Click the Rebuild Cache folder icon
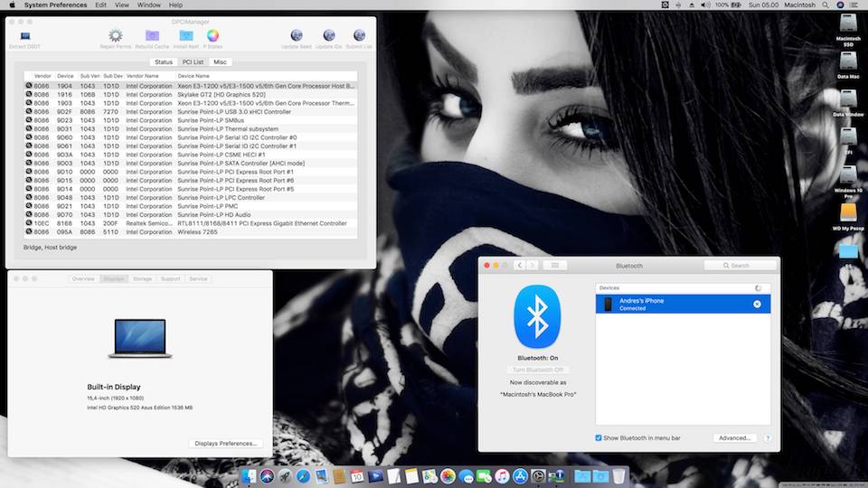Screen dimensions: 868x488 152,36
